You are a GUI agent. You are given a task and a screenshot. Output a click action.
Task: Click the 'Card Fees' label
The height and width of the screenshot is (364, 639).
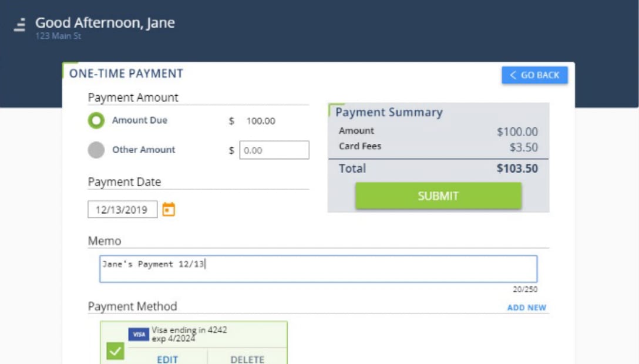(x=360, y=146)
